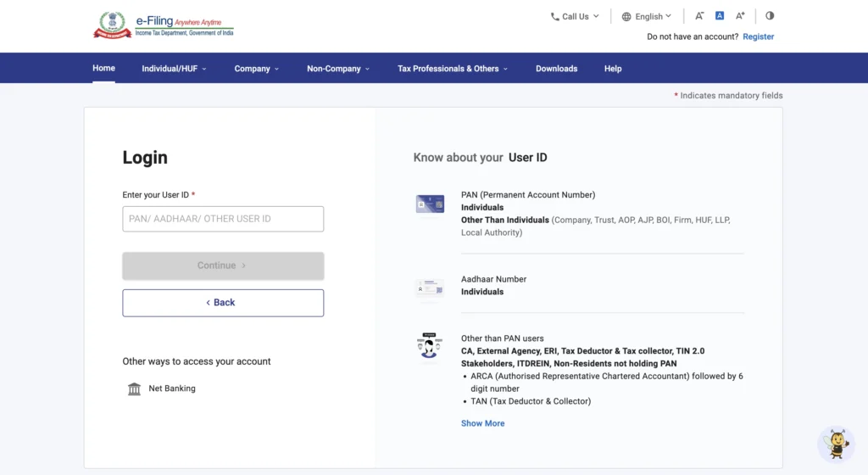Open the Call Us dropdown
Viewport: 868px width, 475px height.
pyautogui.click(x=575, y=16)
